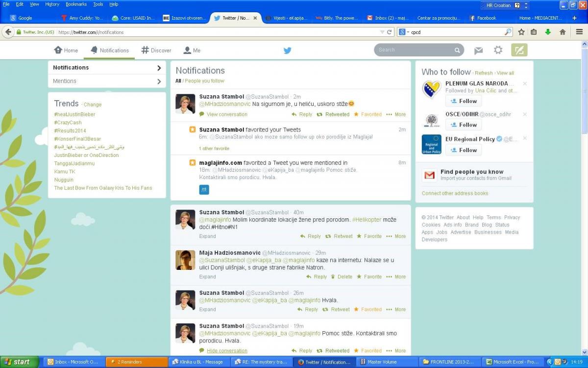Viewport: 588px width, 368px height.
Task: Expand the 40m Helikopter tweet
Action: pos(207,236)
